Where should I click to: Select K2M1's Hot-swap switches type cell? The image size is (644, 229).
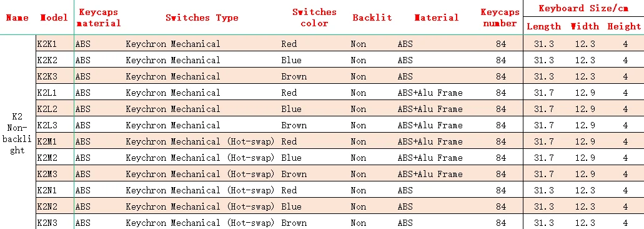pyautogui.click(x=200, y=141)
